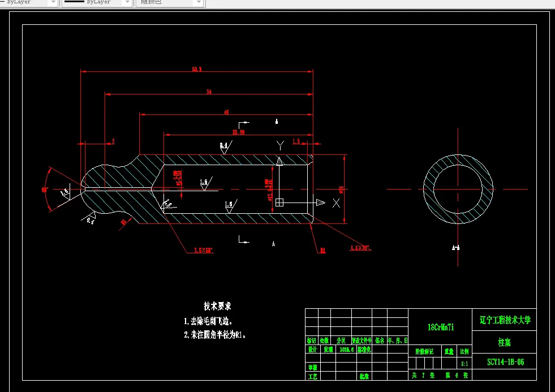Select the upper section cut marker above the part
555x392 pixels.
pos(243,124)
